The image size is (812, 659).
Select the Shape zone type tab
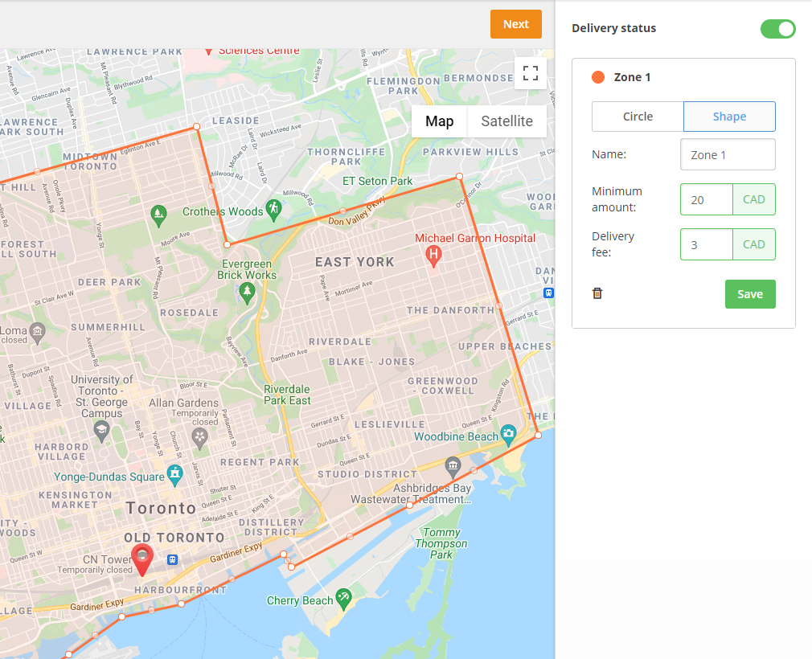click(729, 117)
